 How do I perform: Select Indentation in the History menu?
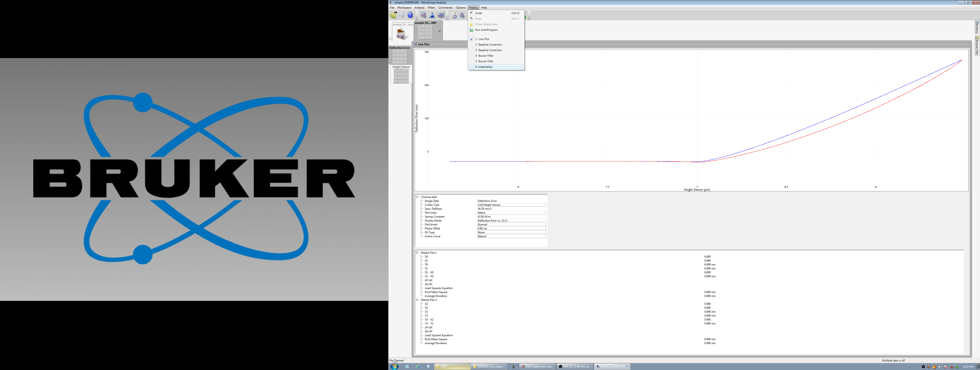pos(485,67)
